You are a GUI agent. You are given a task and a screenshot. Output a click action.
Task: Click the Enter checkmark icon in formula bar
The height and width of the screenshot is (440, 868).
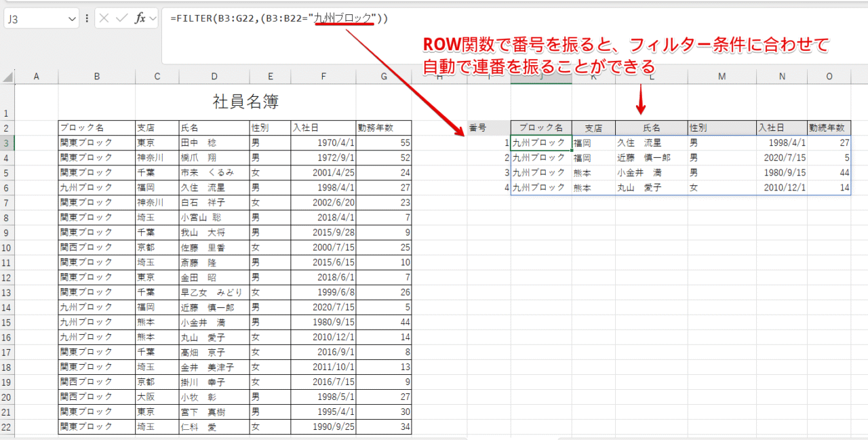pyautogui.click(x=121, y=18)
